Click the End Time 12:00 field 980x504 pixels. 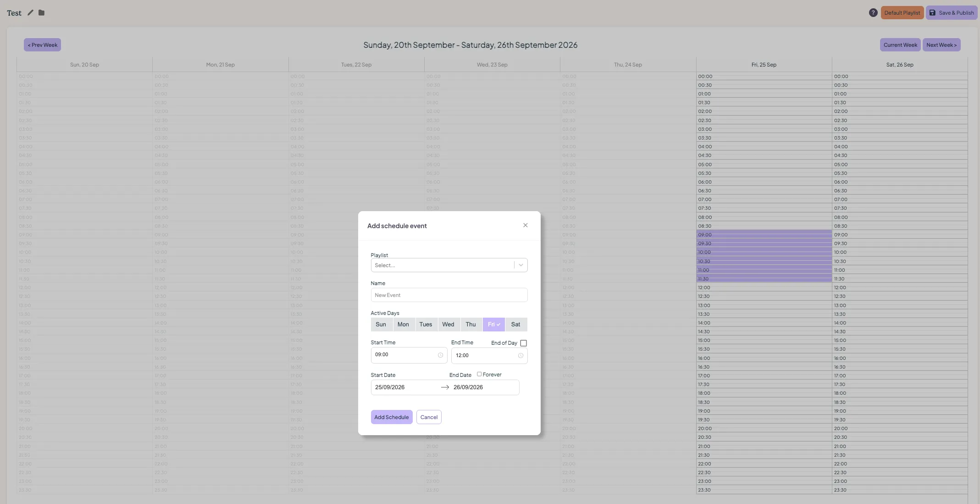tap(489, 356)
